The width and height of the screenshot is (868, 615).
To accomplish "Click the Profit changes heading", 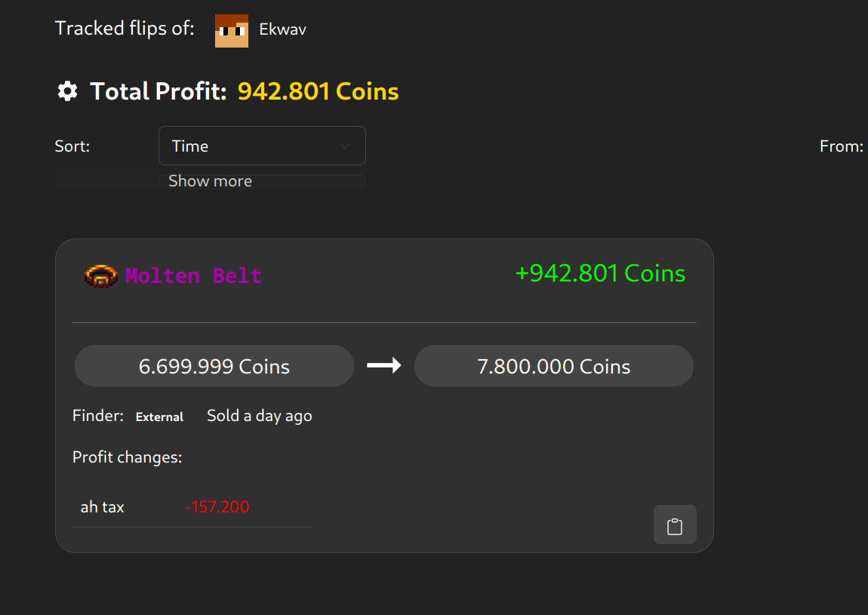I will point(127,457).
